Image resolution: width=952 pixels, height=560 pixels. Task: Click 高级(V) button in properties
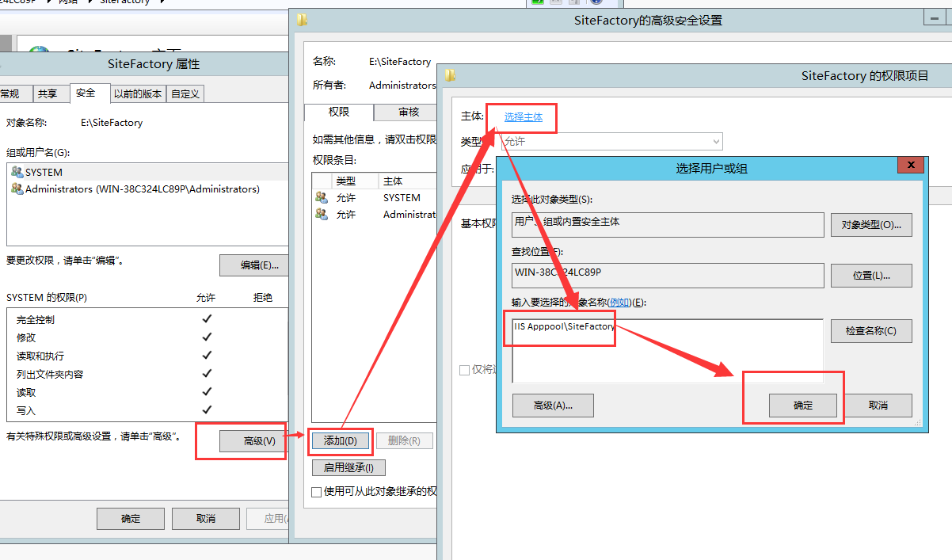pos(260,441)
